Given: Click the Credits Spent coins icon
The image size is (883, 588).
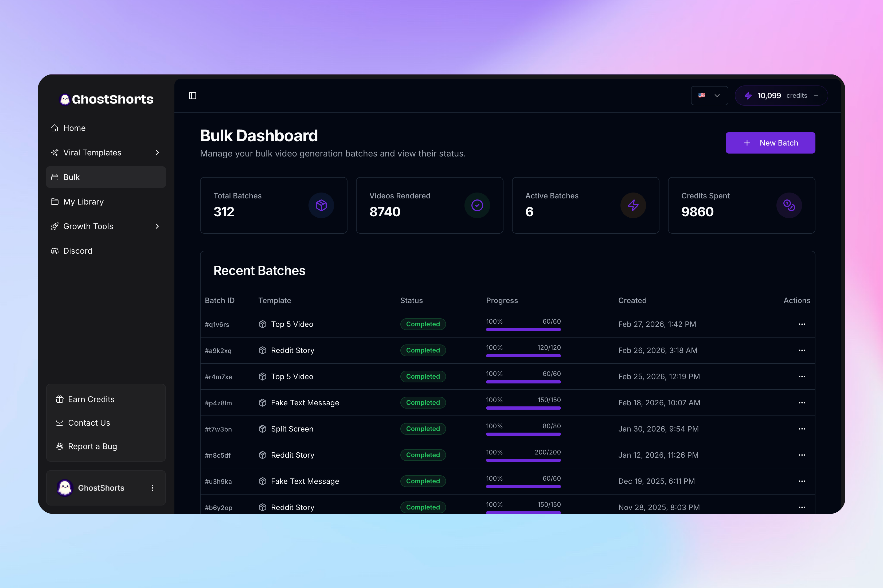Looking at the screenshot, I should (x=789, y=206).
